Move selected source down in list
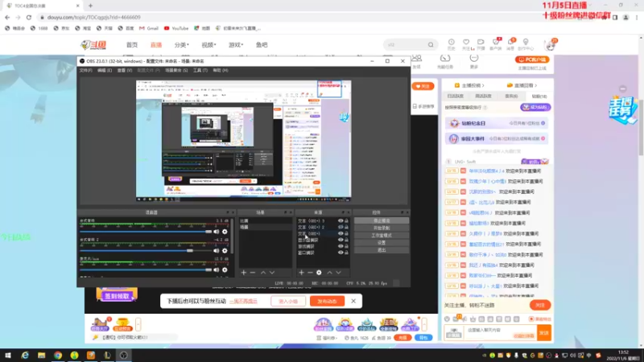Viewport: 644px width, 362px height. [x=338, y=273]
